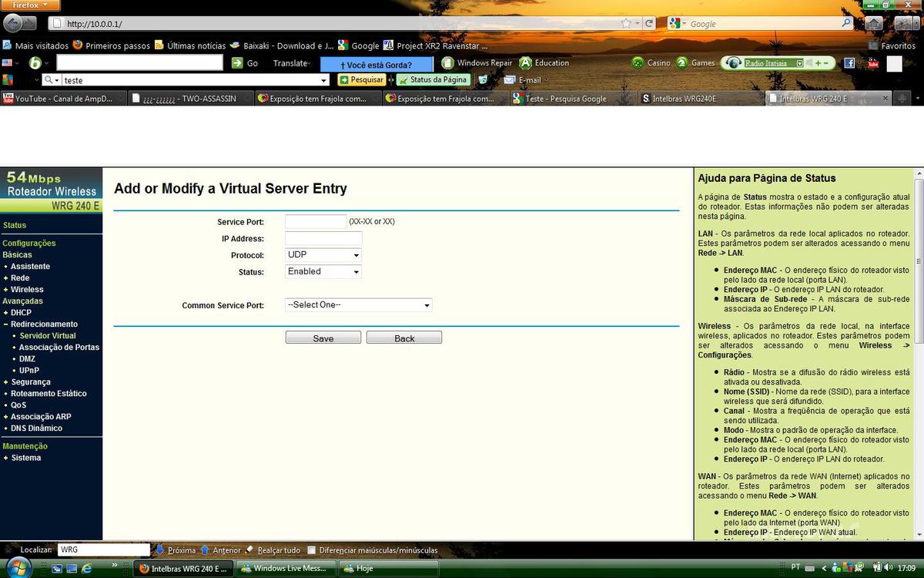Click the Localizar find text field
Screen dimensions: 924x578
(103, 550)
